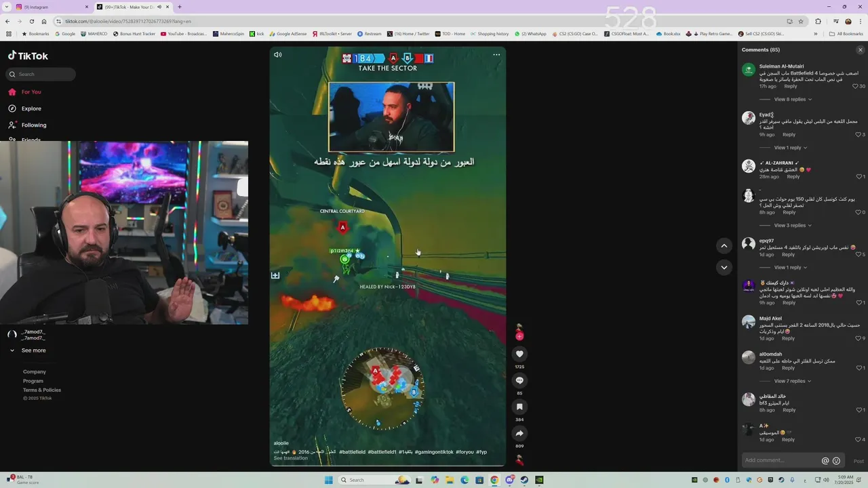Mute the video with the speaker icon
868x488 pixels.
coord(277,55)
